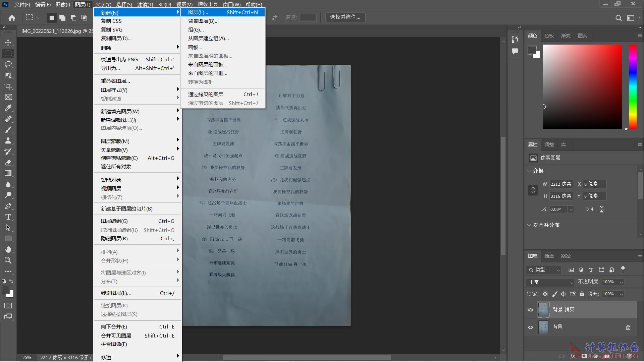This screenshot has height=362, width=644.
Task: Click the 背景 layer thumbnail
Action: tap(544, 327)
